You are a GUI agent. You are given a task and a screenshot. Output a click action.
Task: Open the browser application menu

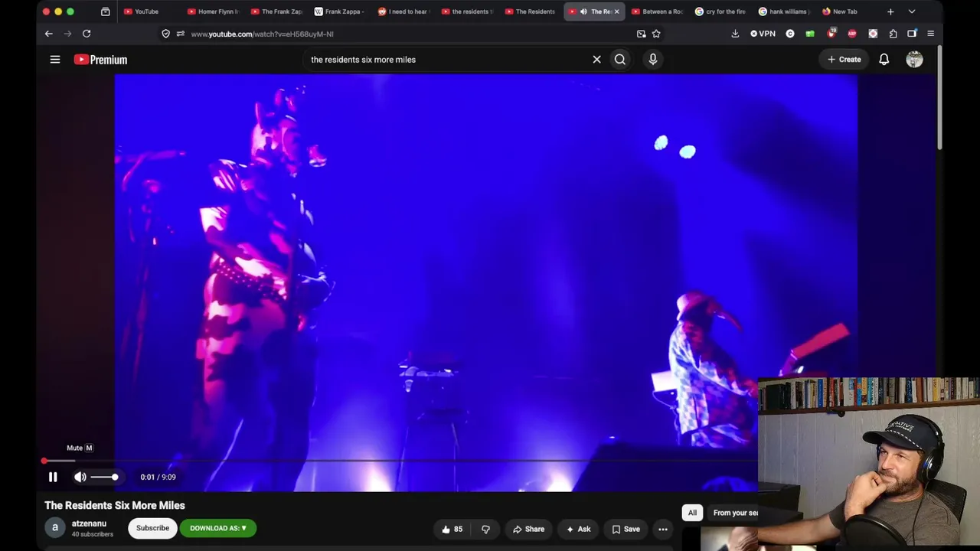tap(930, 34)
